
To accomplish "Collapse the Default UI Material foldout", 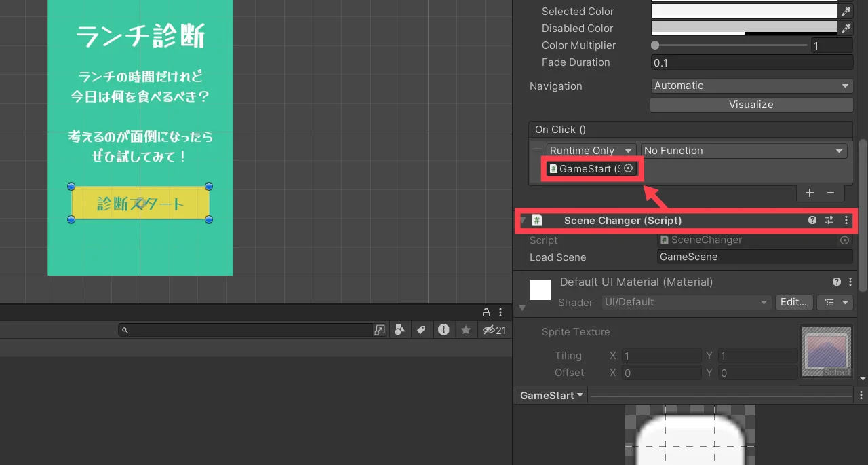I will pyautogui.click(x=522, y=308).
